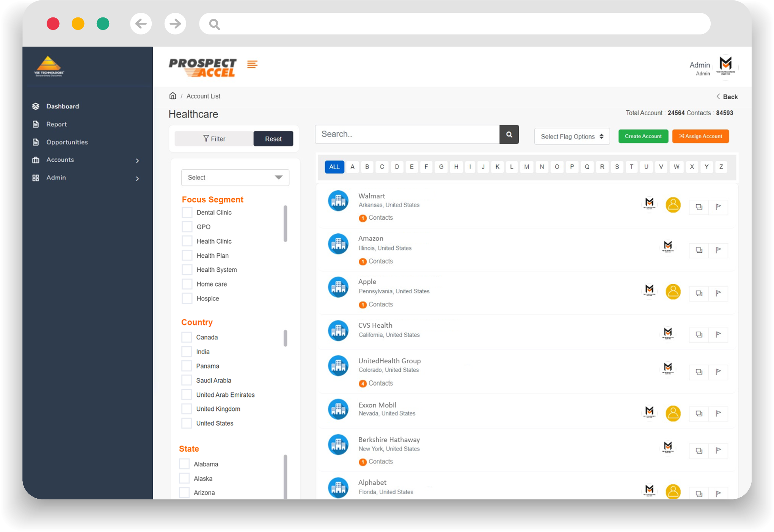Click the Create Account button
Viewport: 774px width, 532px height.
click(643, 136)
